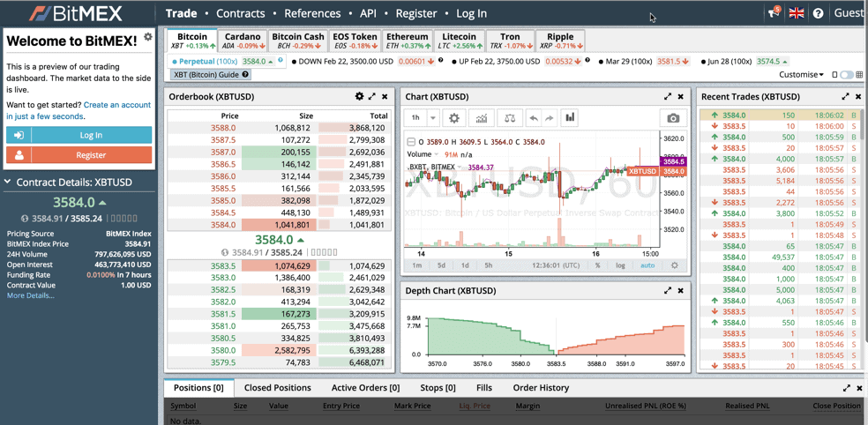Open help question mark in header
This screenshot has width=868, height=425.
(x=819, y=13)
